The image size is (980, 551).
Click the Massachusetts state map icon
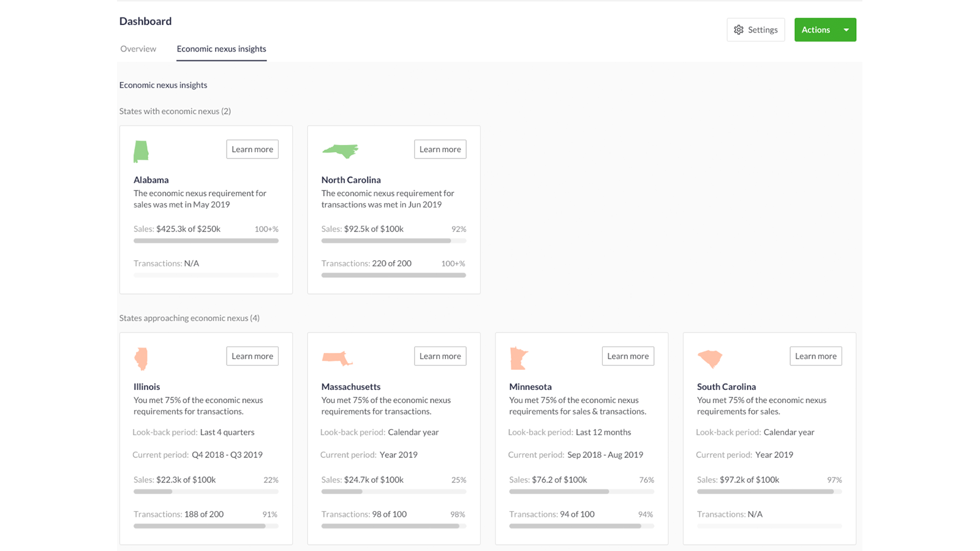pyautogui.click(x=336, y=359)
